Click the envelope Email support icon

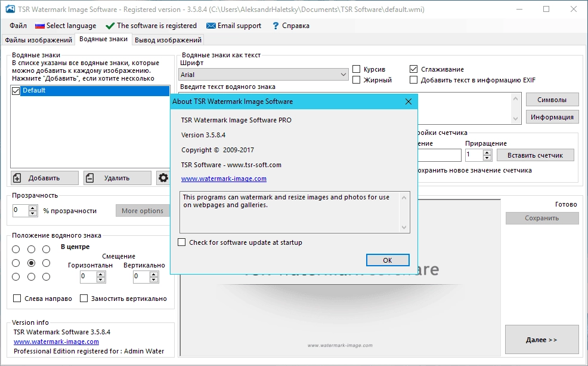(x=211, y=26)
